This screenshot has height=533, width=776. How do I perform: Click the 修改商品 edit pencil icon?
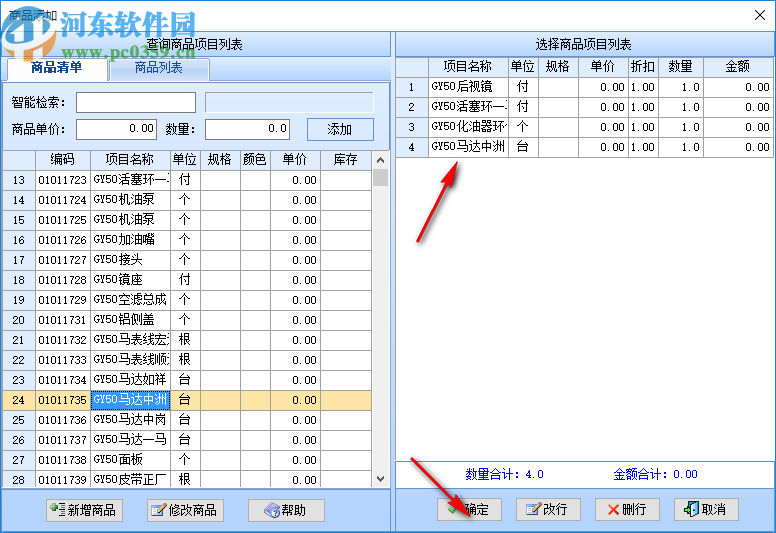point(158,510)
